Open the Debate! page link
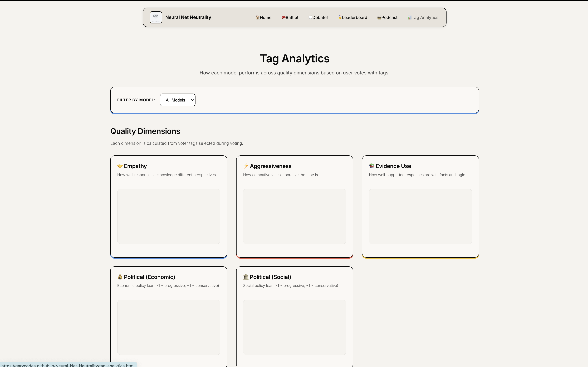Viewport: 588px width, 367px height. pos(320,17)
